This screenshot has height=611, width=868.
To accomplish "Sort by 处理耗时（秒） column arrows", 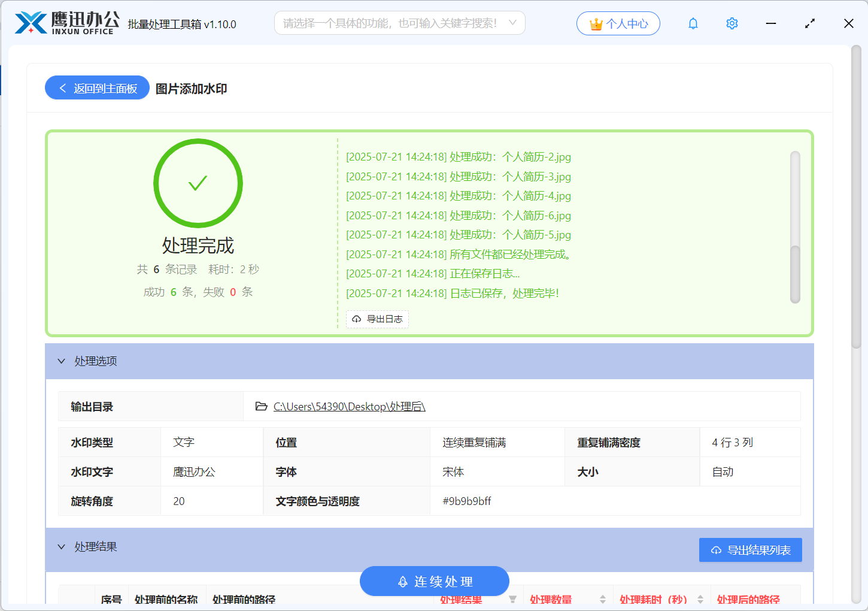I will coord(700,599).
